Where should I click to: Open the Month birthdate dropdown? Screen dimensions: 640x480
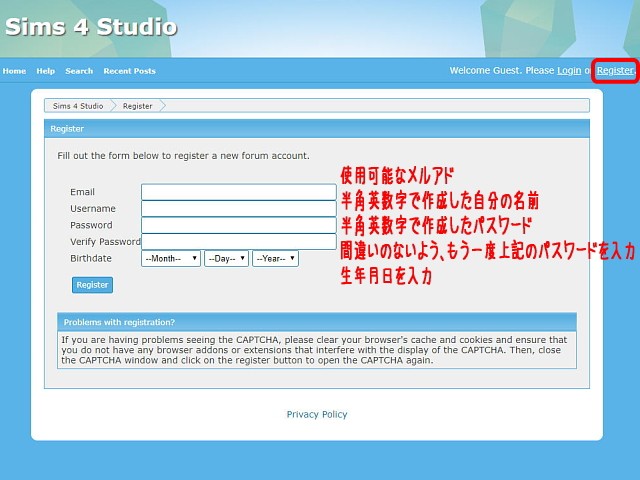click(171, 258)
